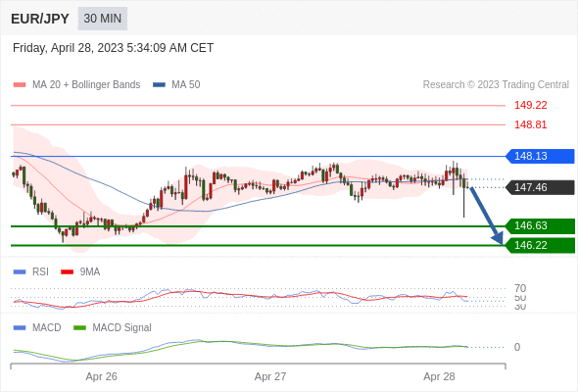Click the EUR/JPY pair title
Image resolution: width=578 pixels, height=392 pixels.
coord(40,19)
